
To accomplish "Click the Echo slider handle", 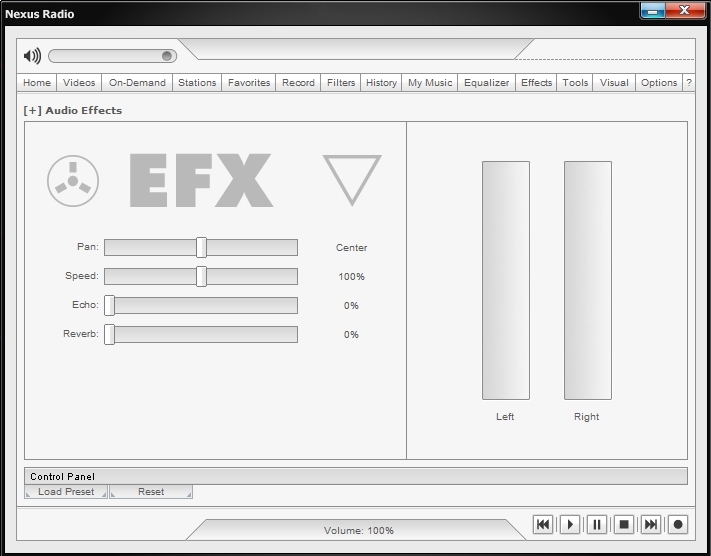I will [109, 305].
